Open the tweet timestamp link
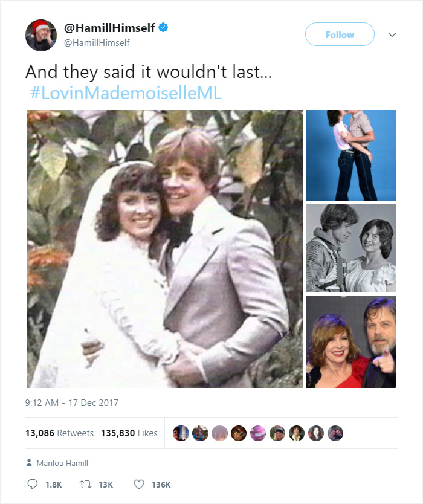Viewport: 423px width, 504px height. coord(71,401)
